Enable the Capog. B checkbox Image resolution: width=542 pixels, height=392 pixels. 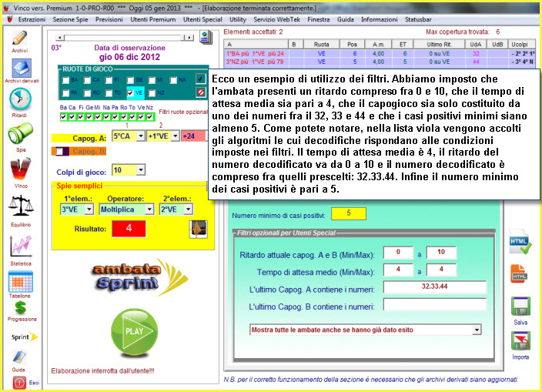click(60, 151)
